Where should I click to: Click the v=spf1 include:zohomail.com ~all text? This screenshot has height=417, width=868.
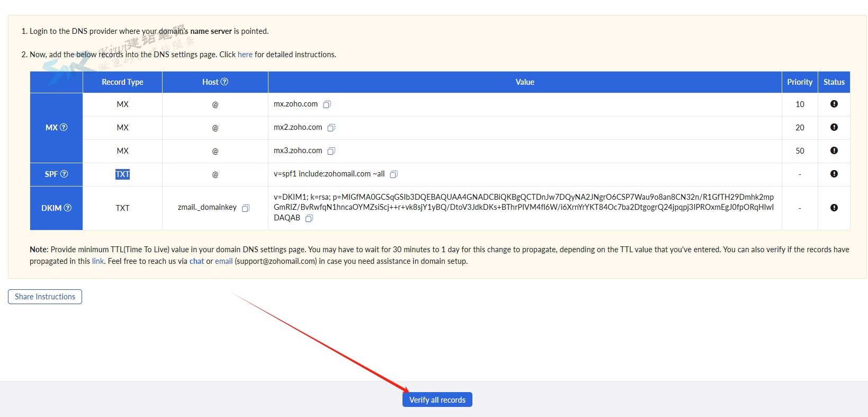click(x=329, y=174)
